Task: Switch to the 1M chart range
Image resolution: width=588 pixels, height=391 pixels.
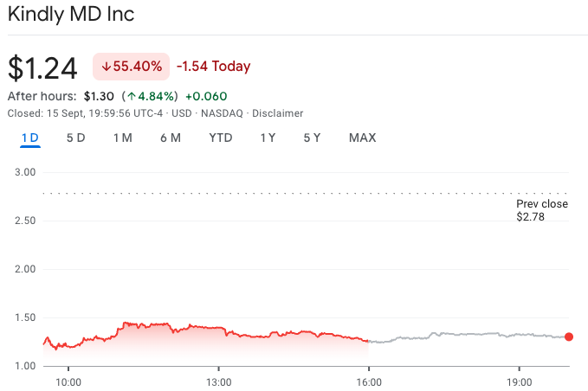Action: coord(122,138)
